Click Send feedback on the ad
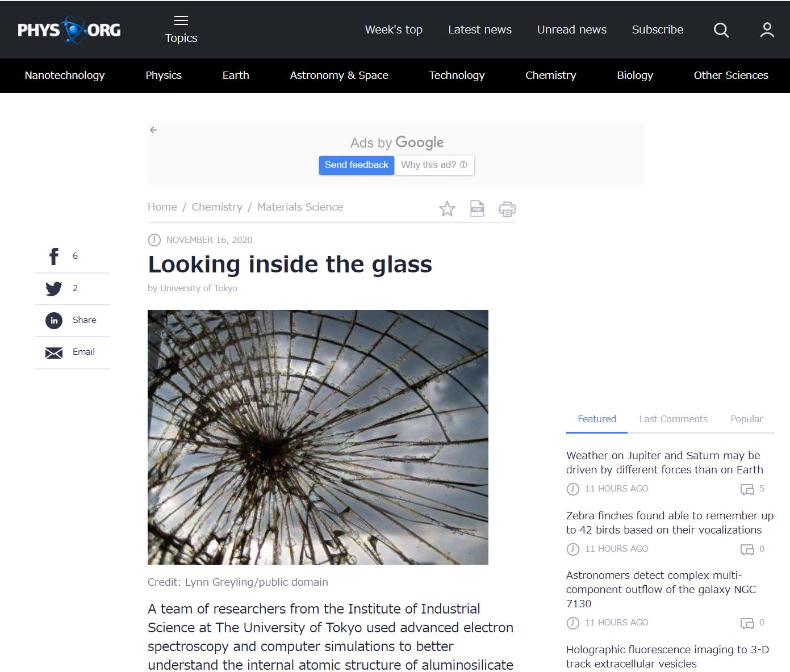The height and width of the screenshot is (672, 790). point(357,165)
